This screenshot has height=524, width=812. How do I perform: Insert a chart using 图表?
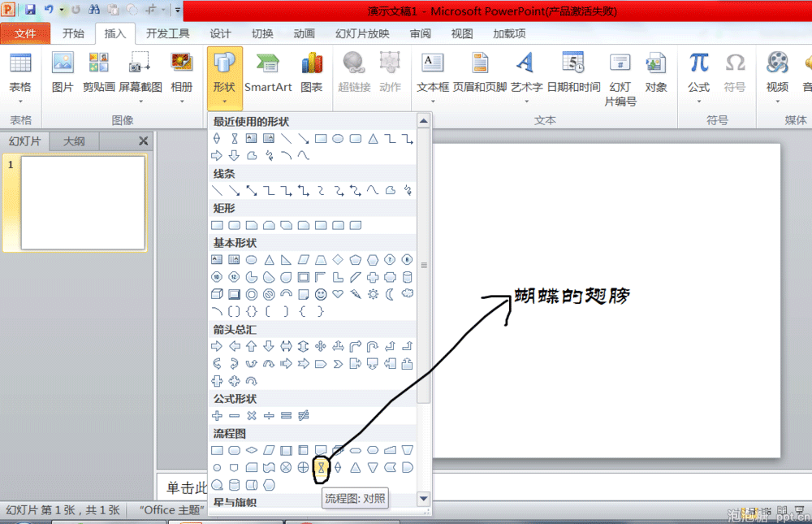312,75
